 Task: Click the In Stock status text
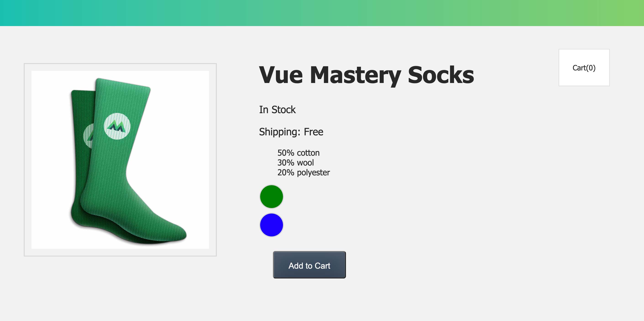tap(277, 110)
